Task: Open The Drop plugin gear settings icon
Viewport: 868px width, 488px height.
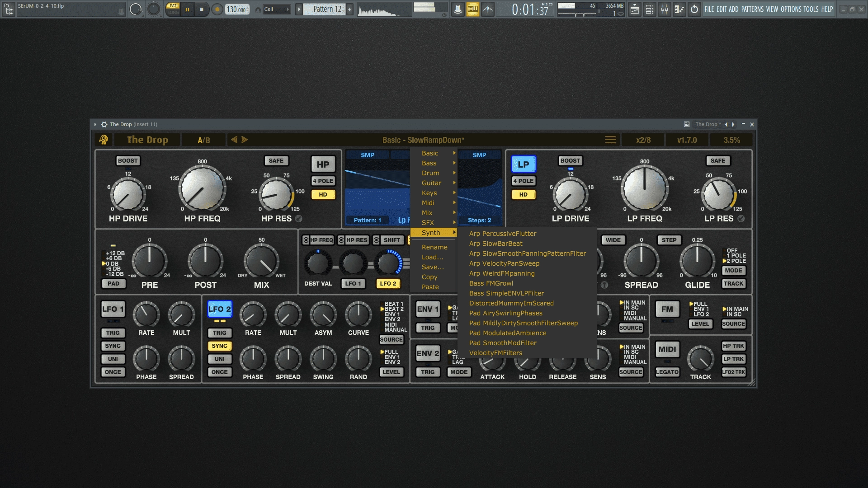Action: pyautogui.click(x=104, y=124)
